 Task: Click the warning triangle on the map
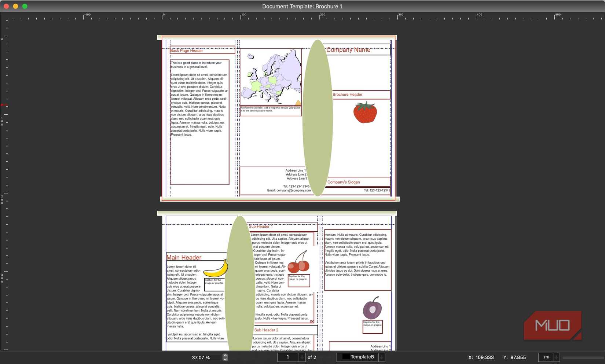(298, 102)
